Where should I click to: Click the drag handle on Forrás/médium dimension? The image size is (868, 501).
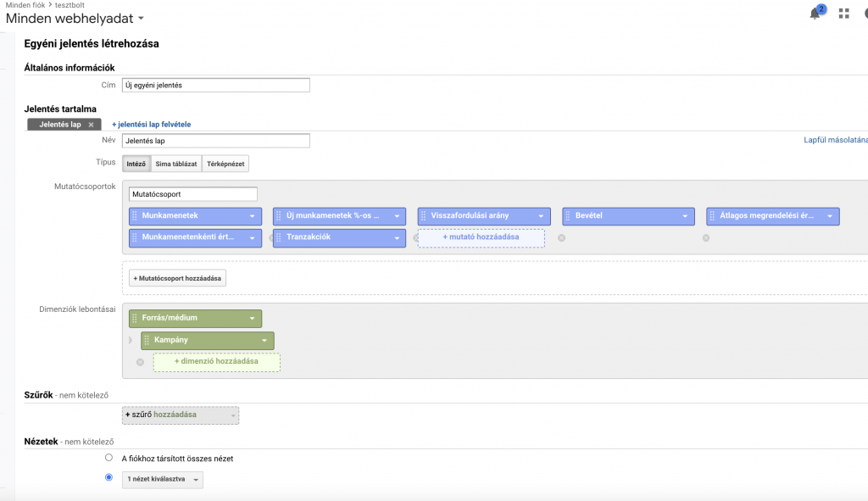[135, 318]
